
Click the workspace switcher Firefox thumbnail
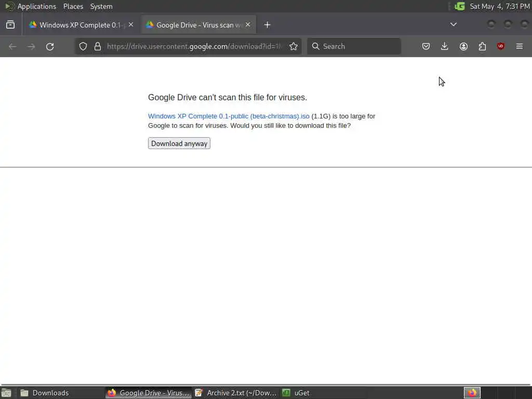tap(472, 393)
